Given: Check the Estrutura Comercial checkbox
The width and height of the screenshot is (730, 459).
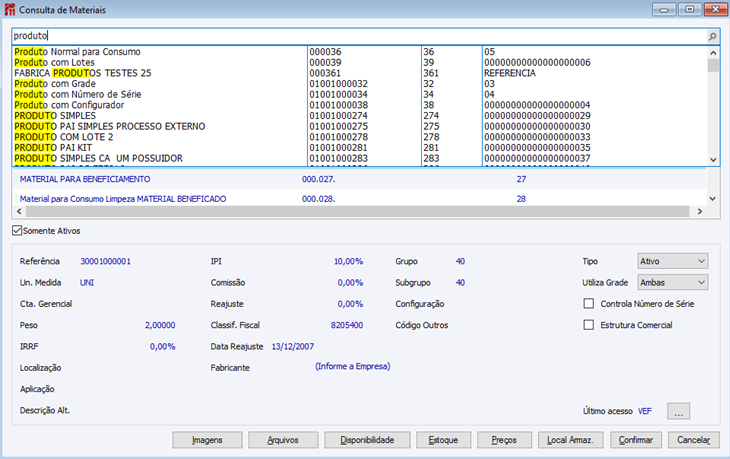Looking at the screenshot, I should click(x=589, y=324).
